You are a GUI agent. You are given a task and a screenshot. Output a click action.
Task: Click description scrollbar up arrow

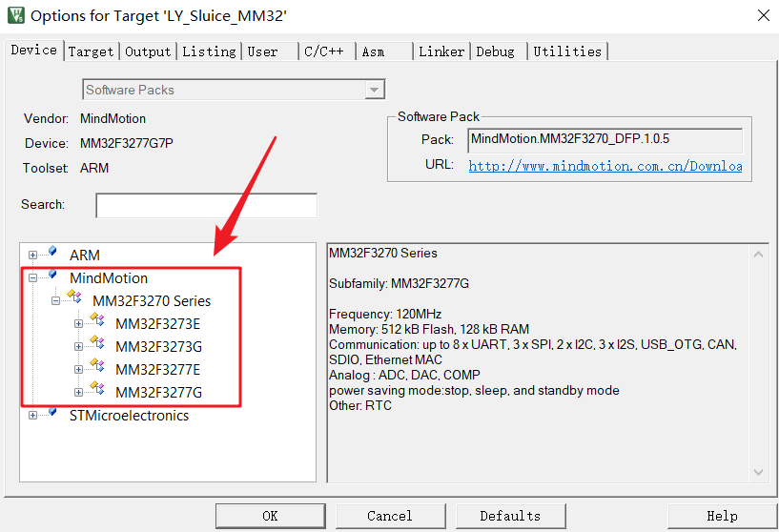point(758,255)
